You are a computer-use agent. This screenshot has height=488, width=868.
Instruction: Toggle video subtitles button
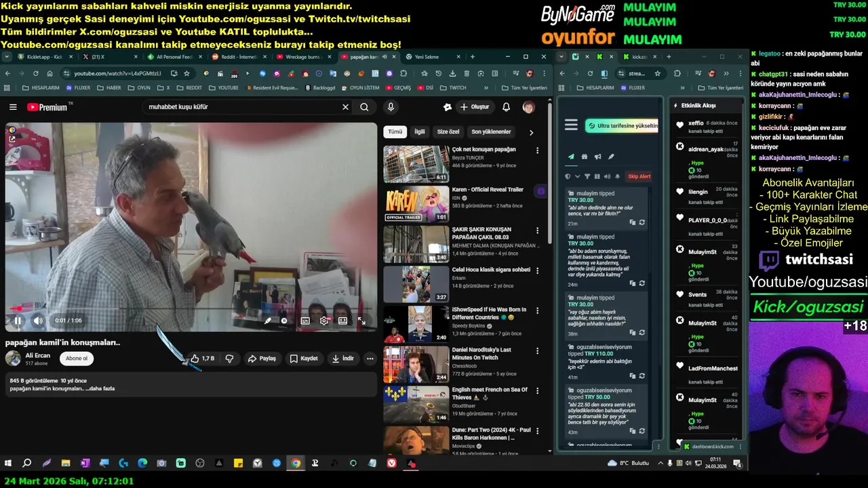305,321
